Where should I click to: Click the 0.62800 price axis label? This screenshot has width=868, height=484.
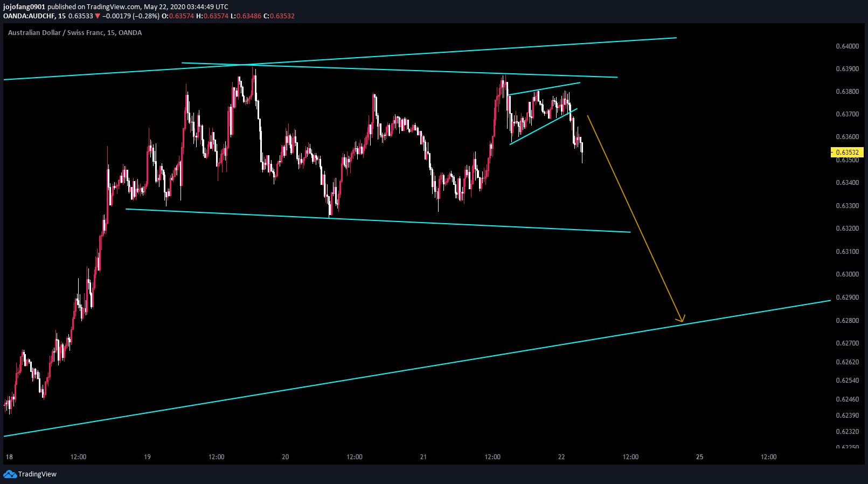848,321
